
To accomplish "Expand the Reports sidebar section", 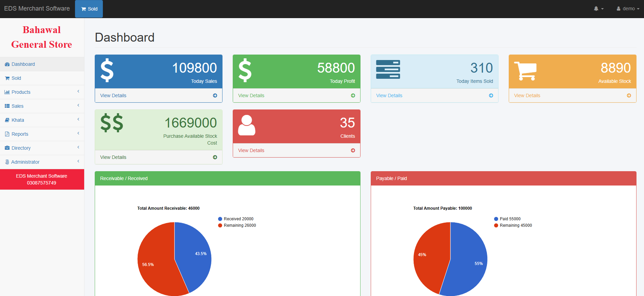I will click(x=42, y=134).
